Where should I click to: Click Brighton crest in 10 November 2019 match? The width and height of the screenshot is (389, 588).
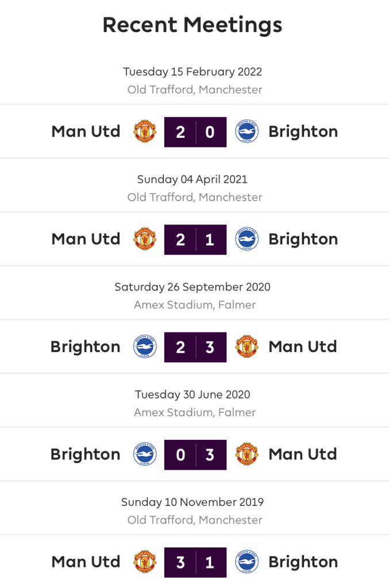(x=247, y=562)
